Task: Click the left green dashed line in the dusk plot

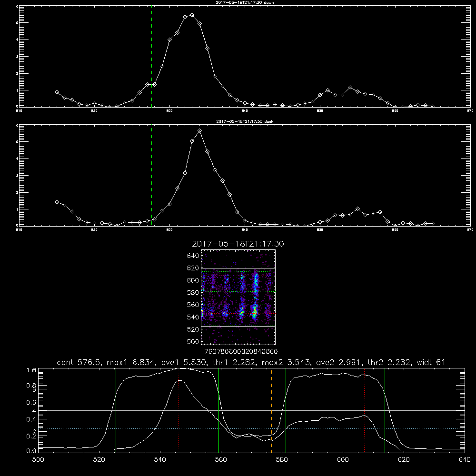Action: pos(151,176)
